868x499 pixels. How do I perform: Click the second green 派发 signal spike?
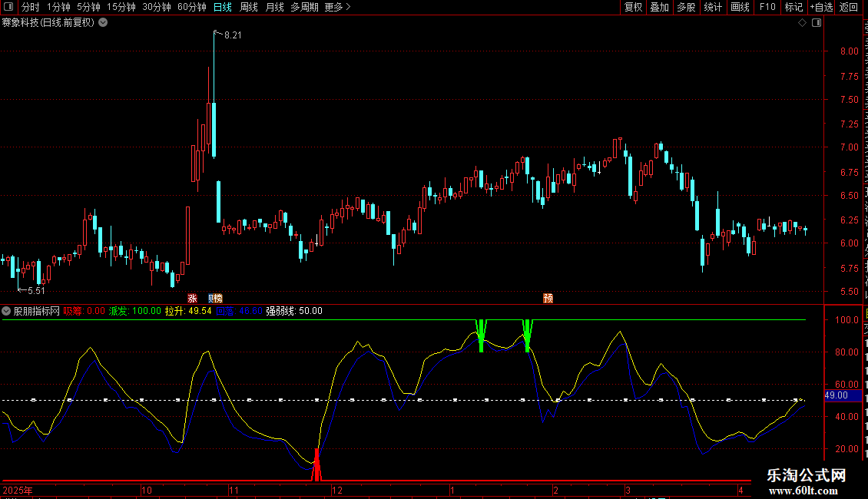tap(528, 335)
